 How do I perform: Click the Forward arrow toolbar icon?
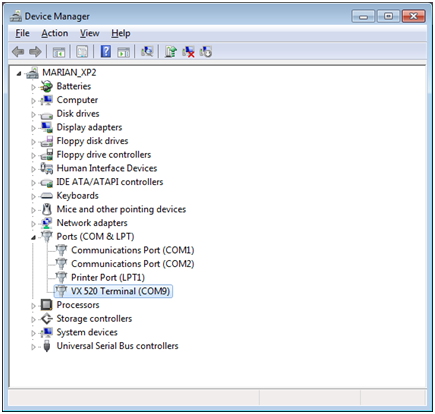[x=35, y=52]
